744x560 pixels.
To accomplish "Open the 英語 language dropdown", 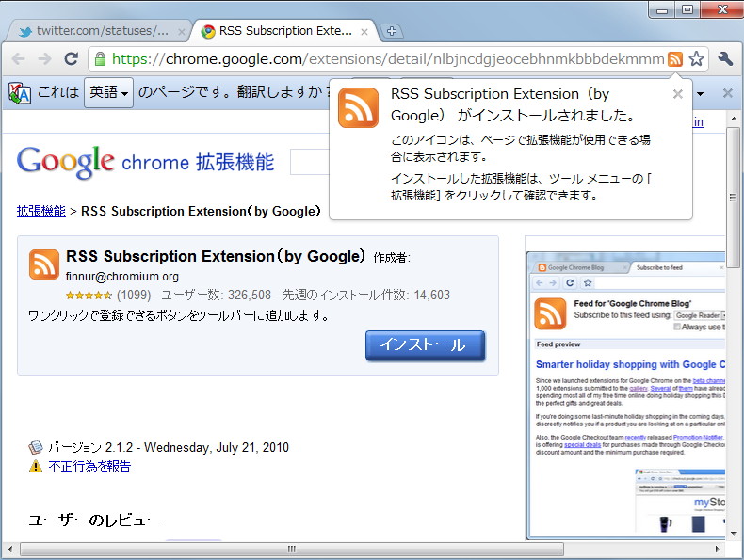I will pyautogui.click(x=108, y=92).
